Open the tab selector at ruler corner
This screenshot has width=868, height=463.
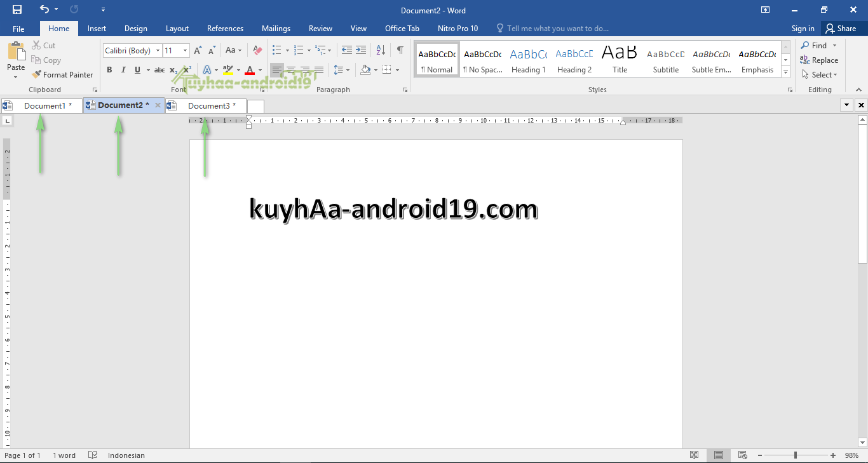click(7, 121)
